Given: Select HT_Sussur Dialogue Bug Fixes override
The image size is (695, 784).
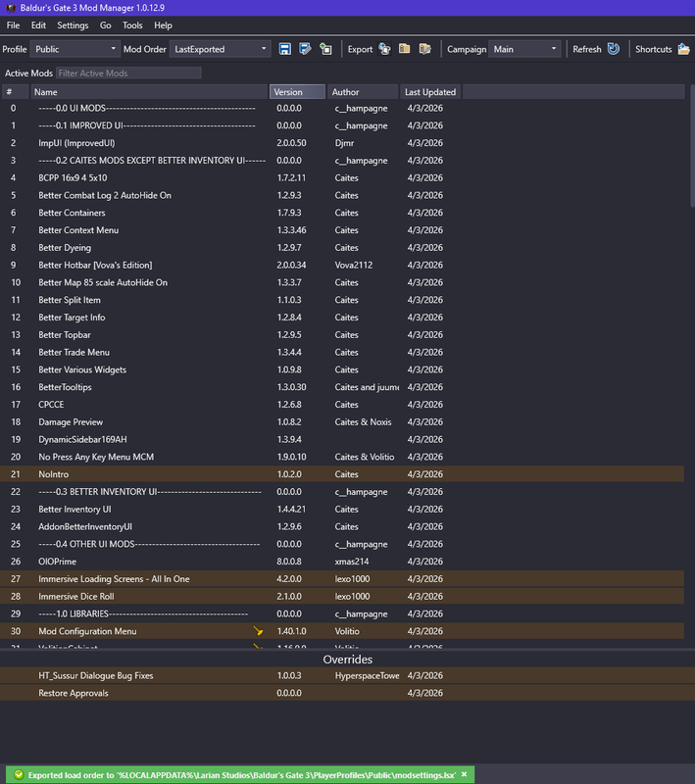Looking at the screenshot, I should (347, 675).
